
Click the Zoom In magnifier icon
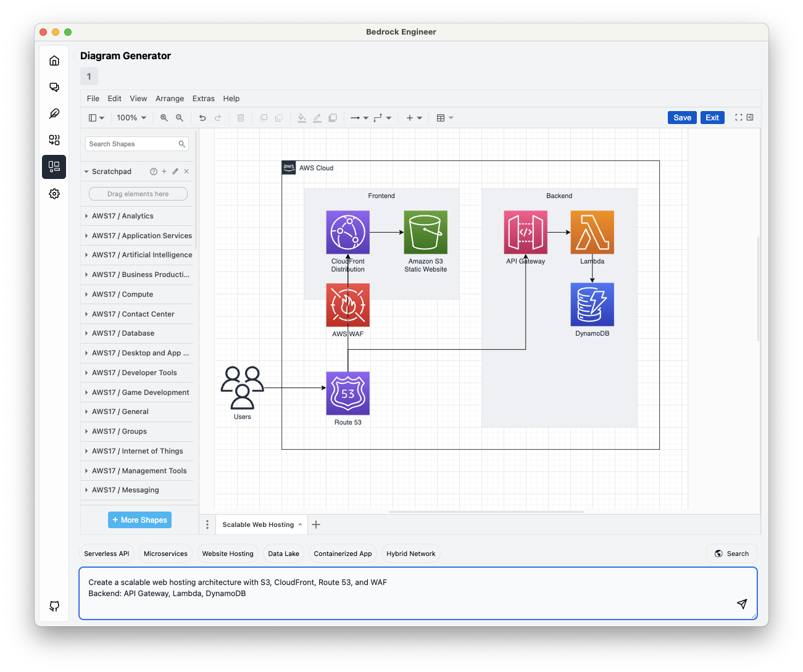[164, 118]
